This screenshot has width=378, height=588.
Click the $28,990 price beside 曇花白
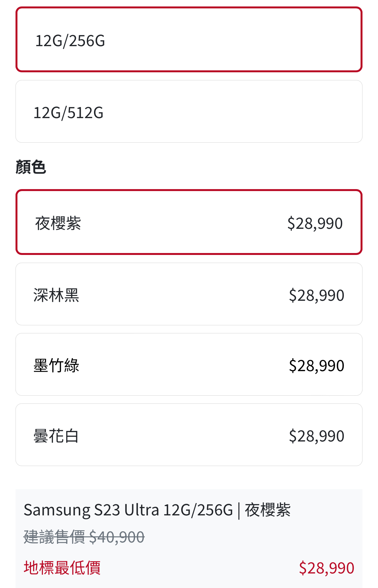tap(316, 436)
